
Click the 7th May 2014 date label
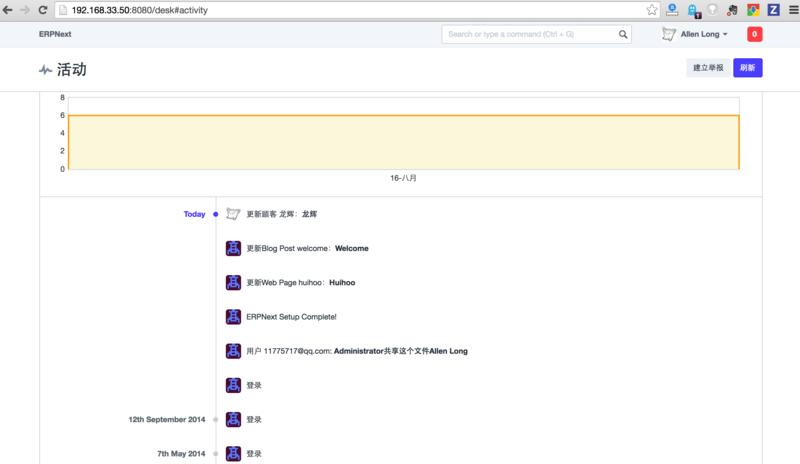(181, 454)
